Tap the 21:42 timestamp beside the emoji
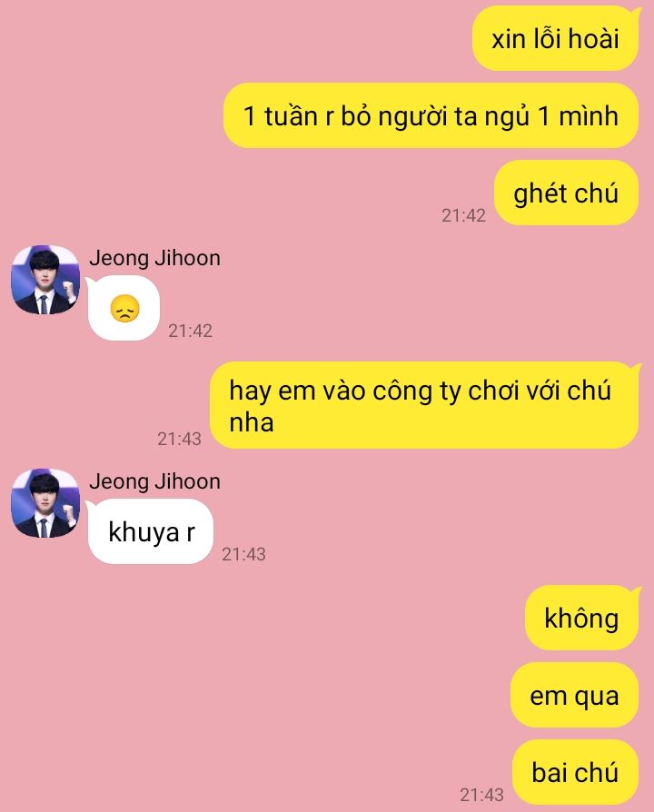The height and width of the screenshot is (812, 654). (190, 331)
